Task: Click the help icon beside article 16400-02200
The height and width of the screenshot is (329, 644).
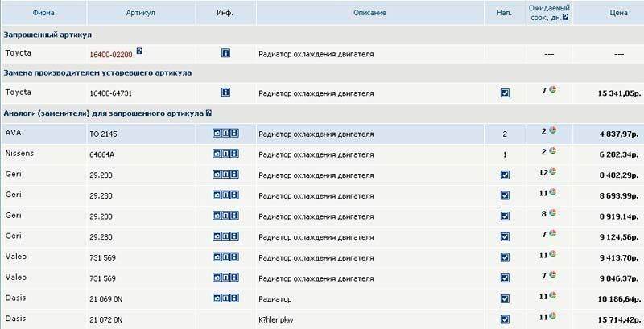Action: 139,51
